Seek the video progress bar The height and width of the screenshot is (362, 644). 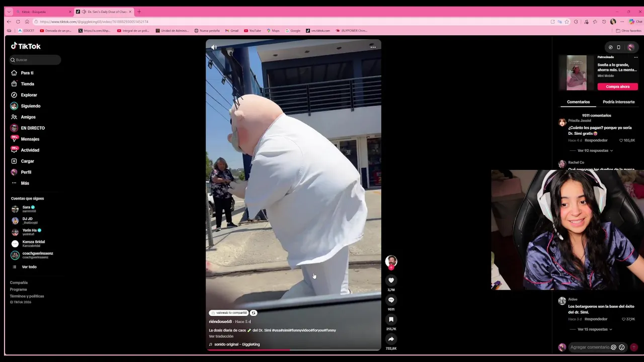coord(293,349)
